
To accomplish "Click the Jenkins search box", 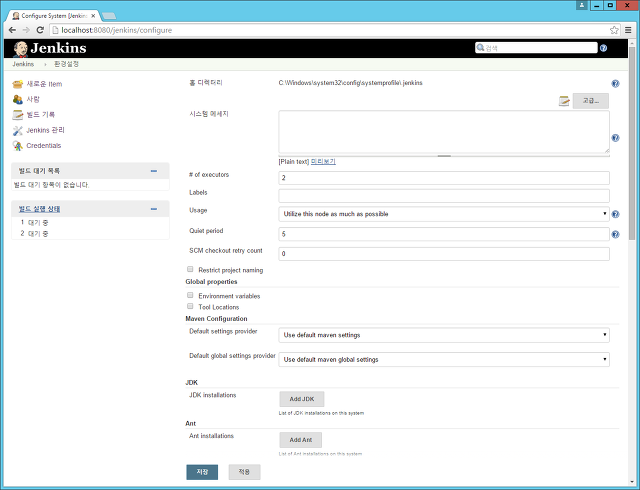I will (536, 48).
